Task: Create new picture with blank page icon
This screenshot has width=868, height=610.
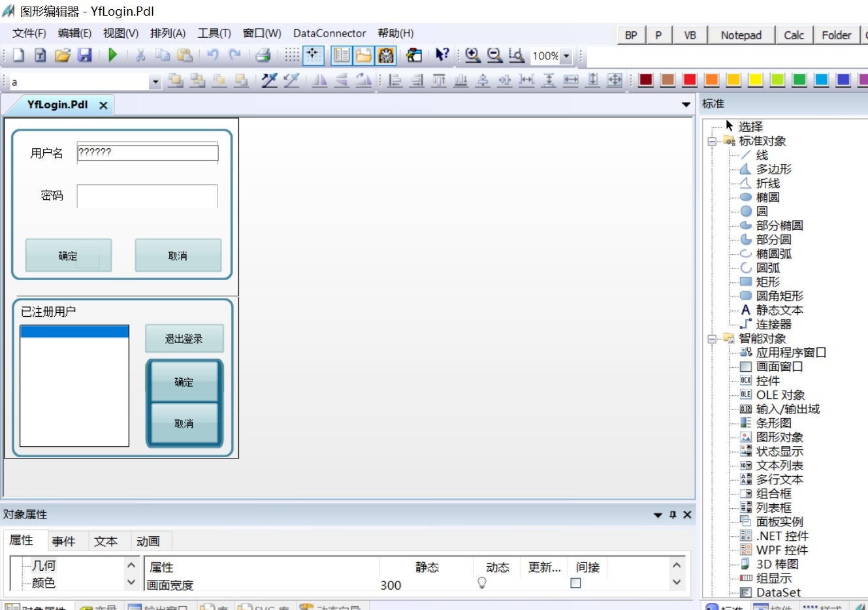Action: pyautogui.click(x=18, y=56)
